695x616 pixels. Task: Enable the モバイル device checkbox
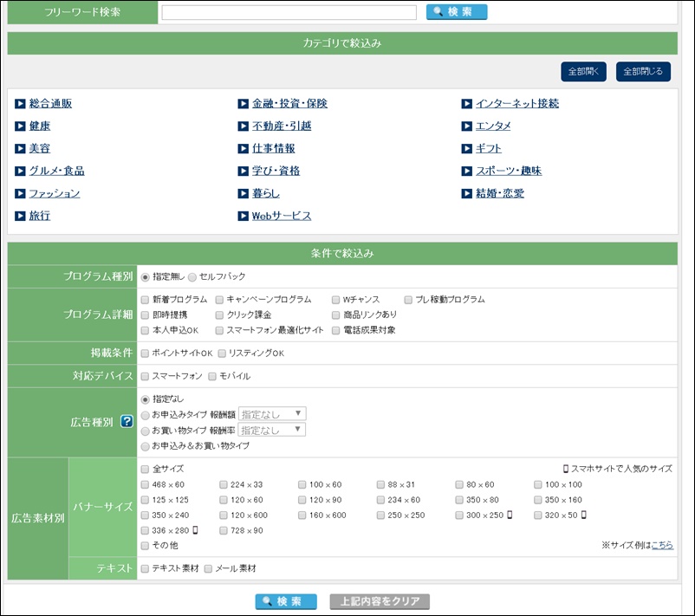[212, 377]
